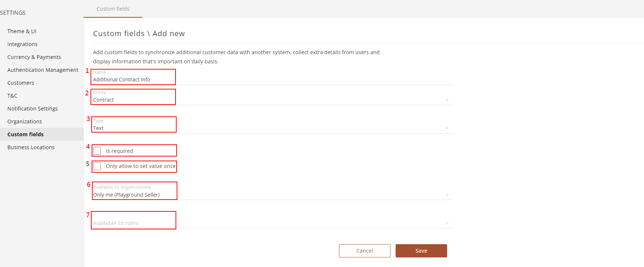Screen dimensions: 644x267
Task: Expand 'Available to roles' dropdown arrow
Action: 447,223
